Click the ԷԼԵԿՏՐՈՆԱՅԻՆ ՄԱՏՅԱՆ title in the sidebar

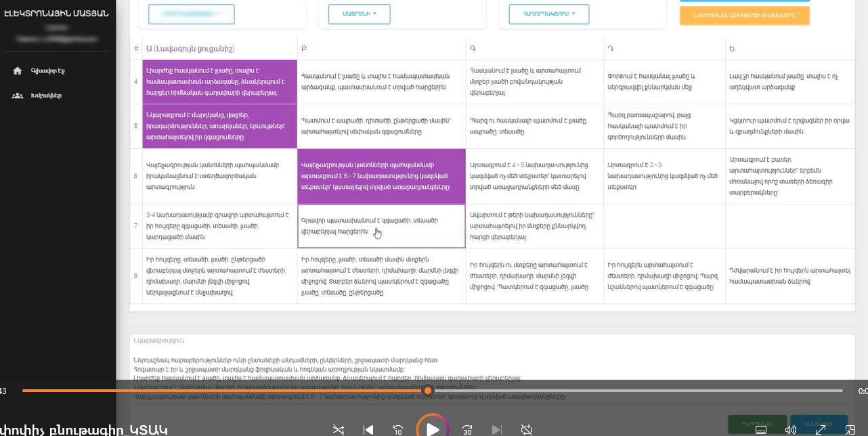click(x=56, y=14)
